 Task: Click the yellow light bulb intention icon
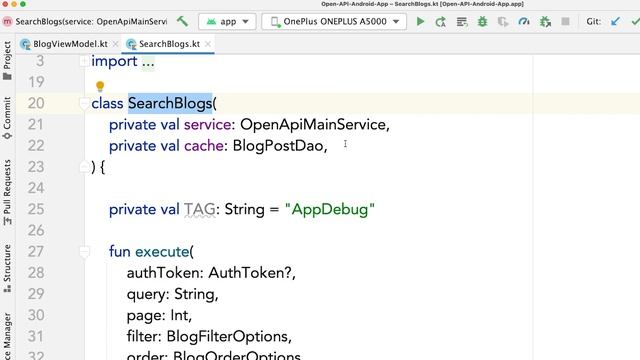pos(100,86)
